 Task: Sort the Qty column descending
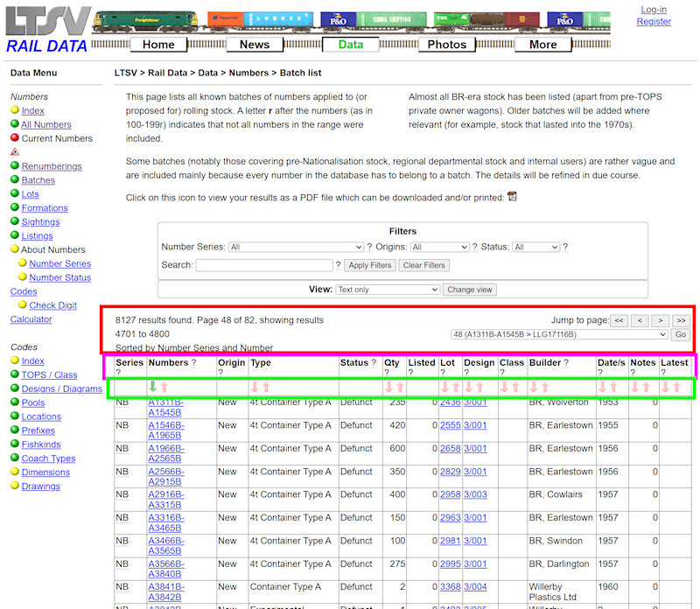pos(388,386)
